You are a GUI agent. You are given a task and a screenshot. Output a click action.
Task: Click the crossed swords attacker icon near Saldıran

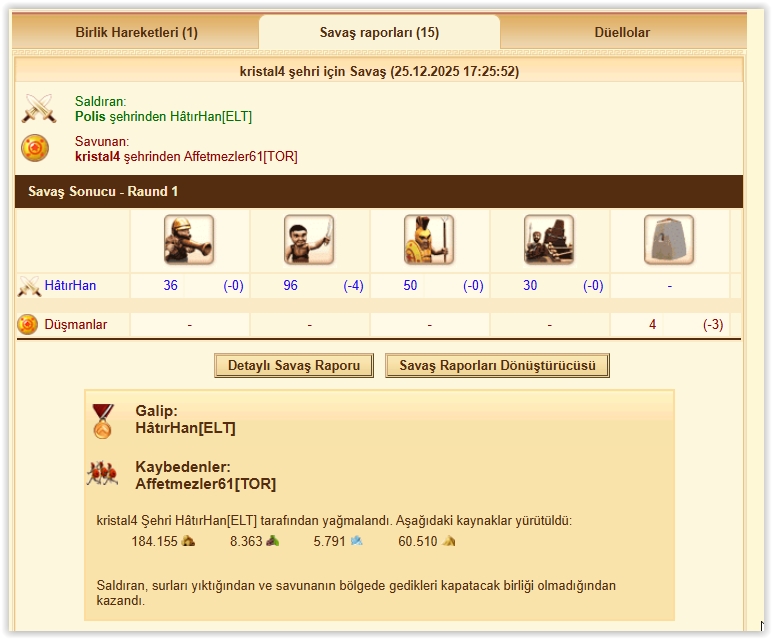tap(39, 108)
